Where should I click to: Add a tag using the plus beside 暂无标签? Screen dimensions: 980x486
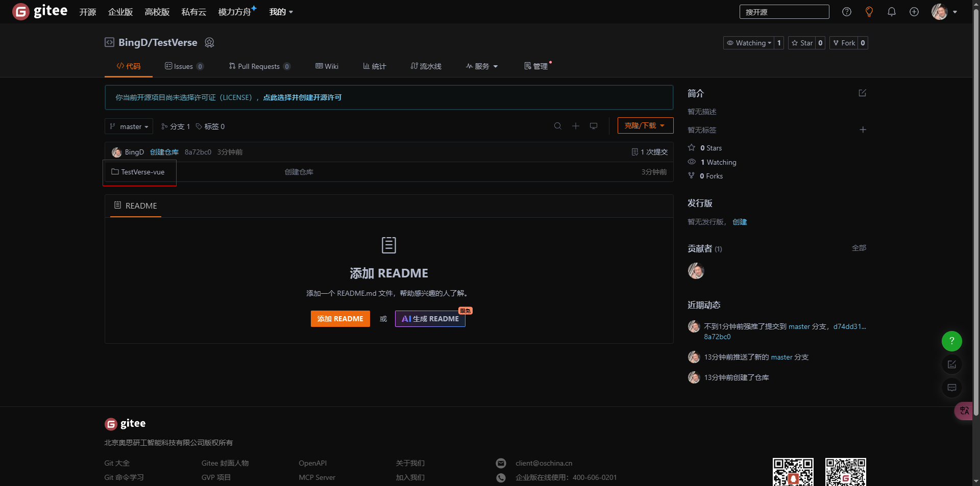(x=863, y=130)
